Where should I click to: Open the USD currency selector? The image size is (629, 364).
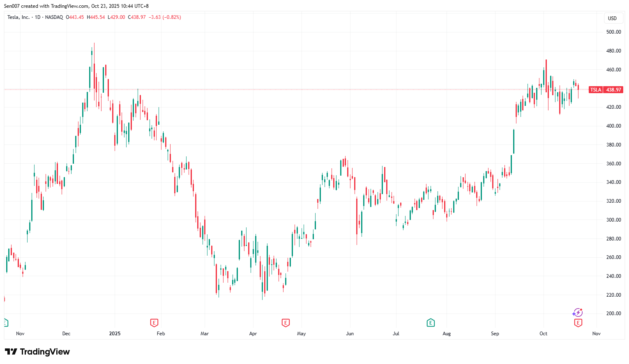coord(612,18)
